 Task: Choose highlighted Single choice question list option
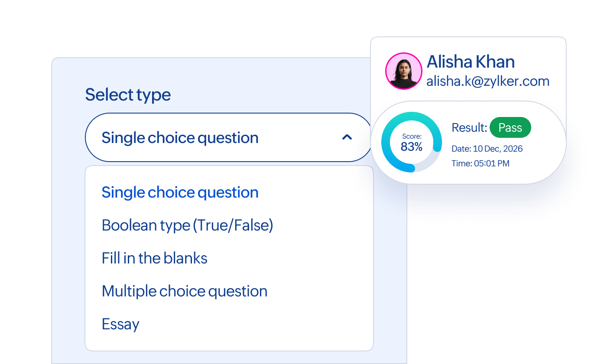[180, 192]
